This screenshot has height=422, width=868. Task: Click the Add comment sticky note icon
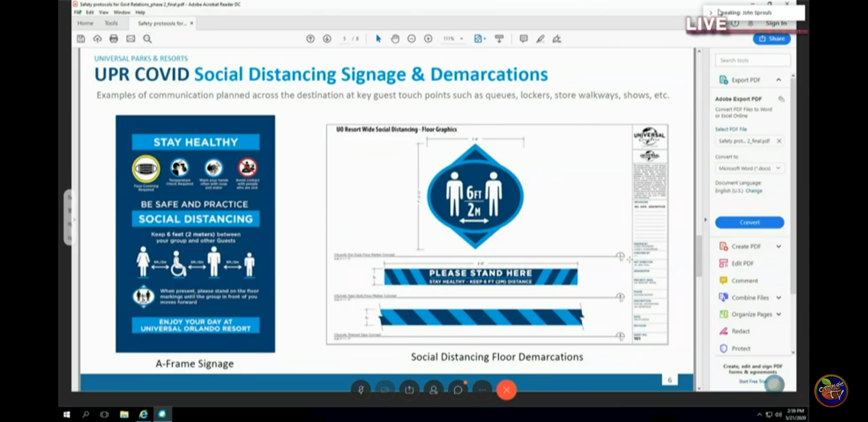523,39
